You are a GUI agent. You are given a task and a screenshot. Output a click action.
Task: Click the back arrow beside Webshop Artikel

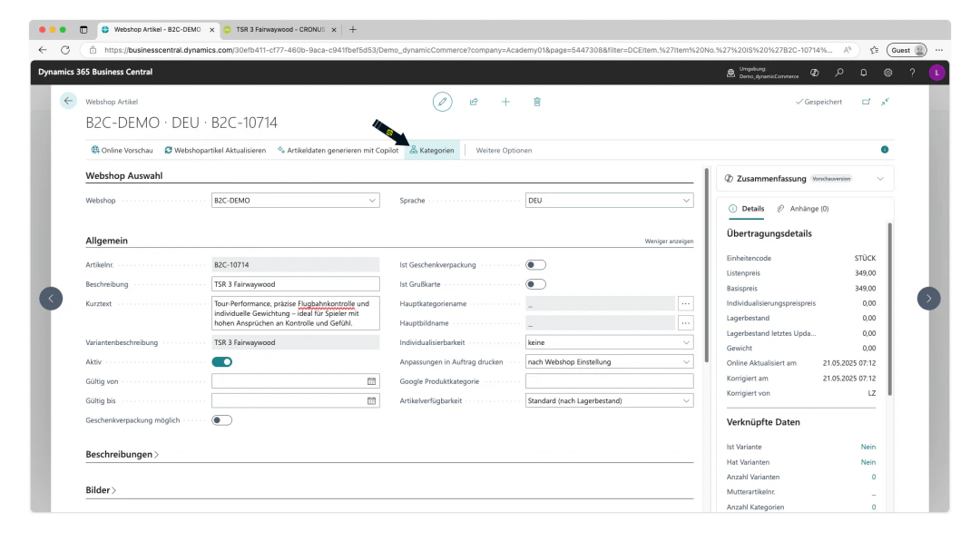(x=68, y=101)
